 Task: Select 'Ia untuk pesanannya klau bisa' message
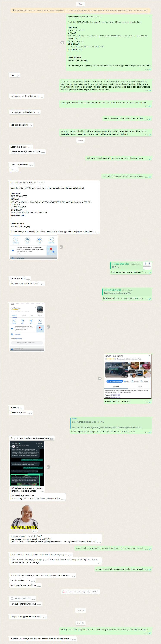click(x=43, y=639)
